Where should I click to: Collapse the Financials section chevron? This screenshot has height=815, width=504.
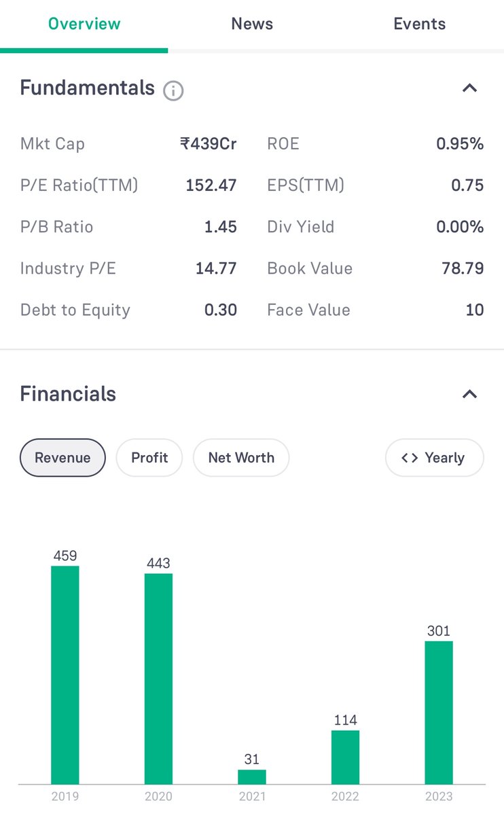tap(469, 395)
